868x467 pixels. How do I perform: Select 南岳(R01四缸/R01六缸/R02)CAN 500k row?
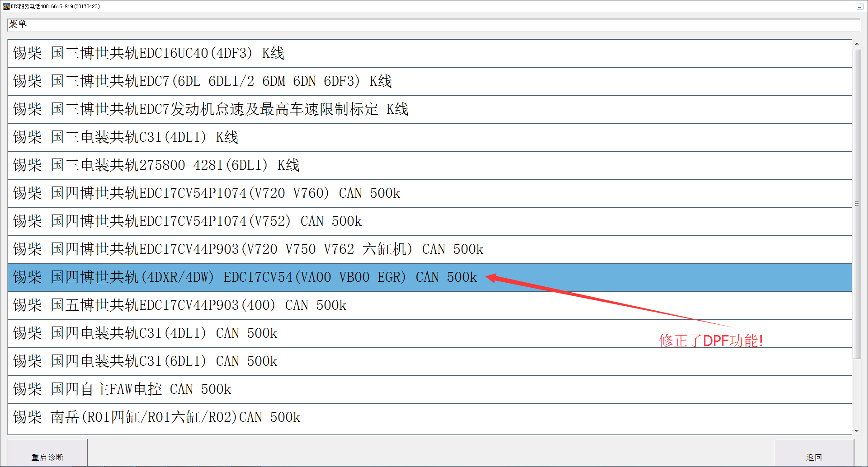pyautogui.click(x=430, y=418)
